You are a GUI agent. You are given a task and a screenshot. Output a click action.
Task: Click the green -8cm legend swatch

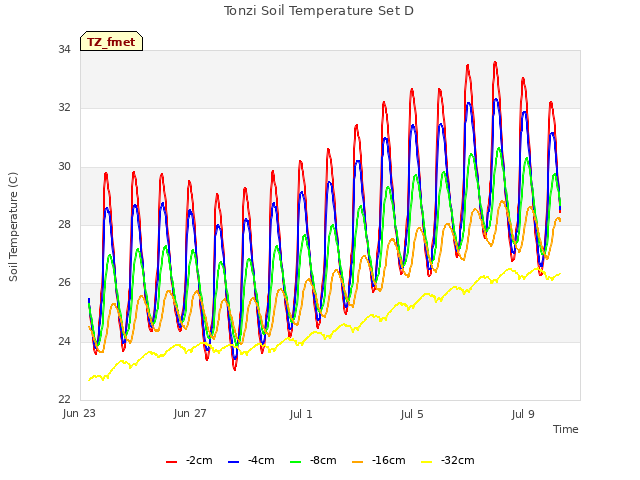[296, 461]
